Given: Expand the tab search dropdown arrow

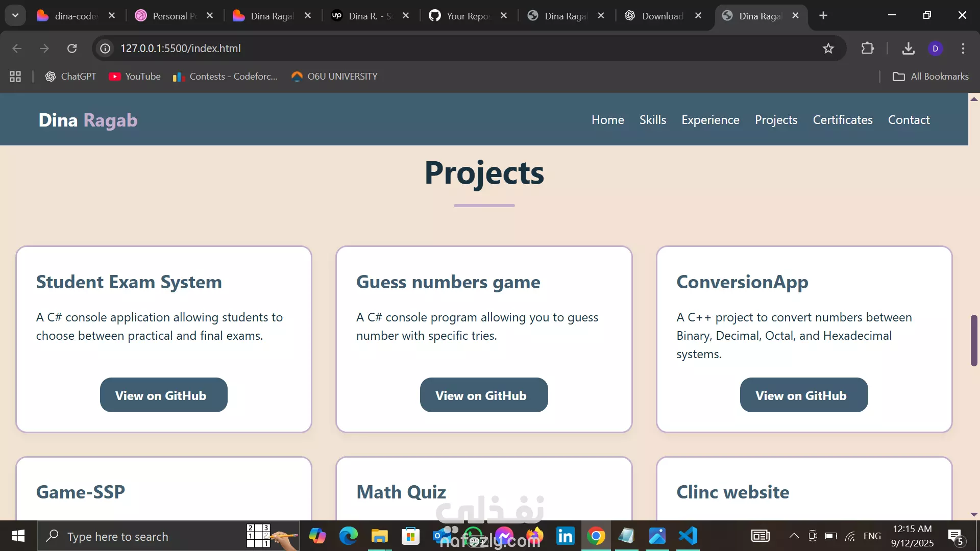Looking at the screenshot, I should (15, 15).
